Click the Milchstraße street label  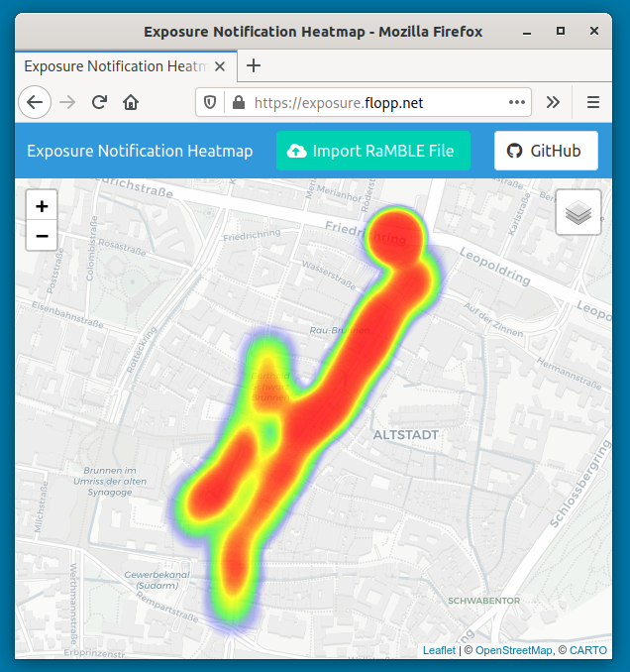(42, 507)
